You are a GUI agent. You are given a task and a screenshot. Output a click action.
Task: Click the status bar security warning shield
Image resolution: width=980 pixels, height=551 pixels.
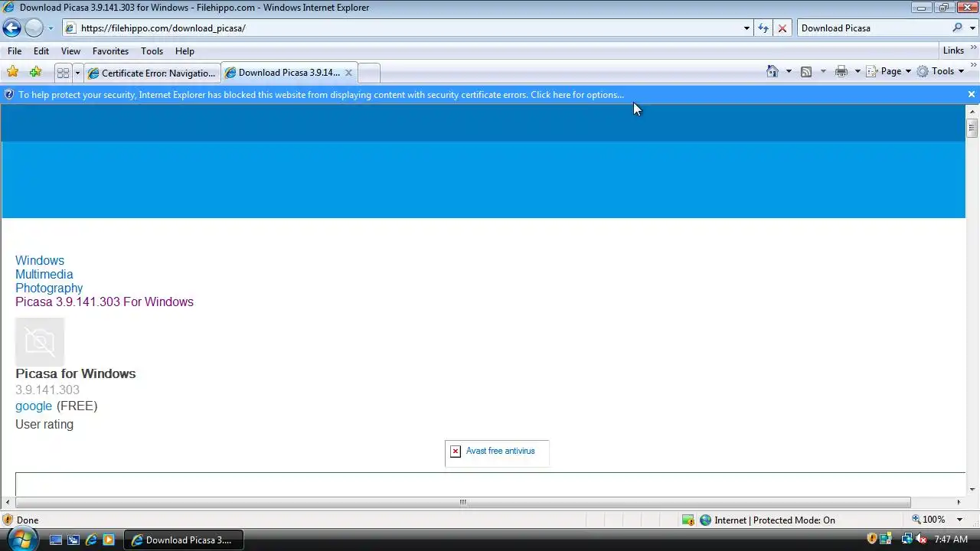(x=8, y=520)
